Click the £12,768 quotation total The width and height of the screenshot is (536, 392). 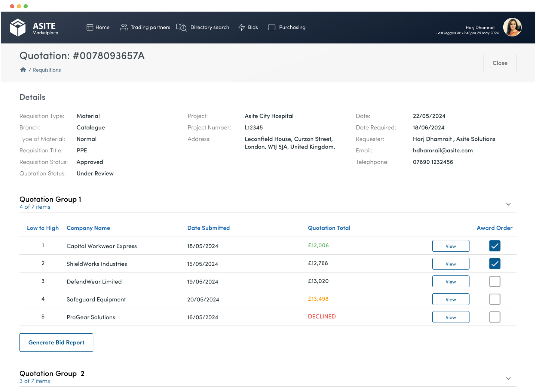click(x=318, y=263)
